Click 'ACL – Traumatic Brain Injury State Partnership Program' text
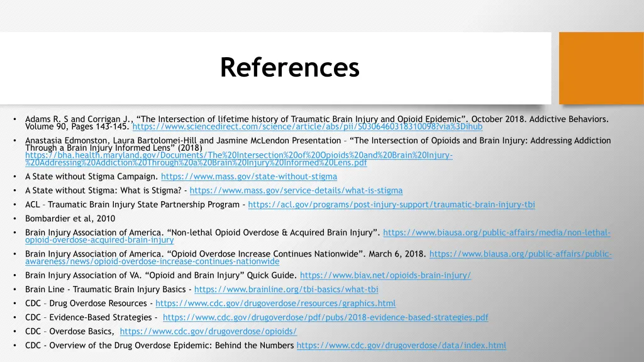The image size is (644, 362). [x=132, y=204]
